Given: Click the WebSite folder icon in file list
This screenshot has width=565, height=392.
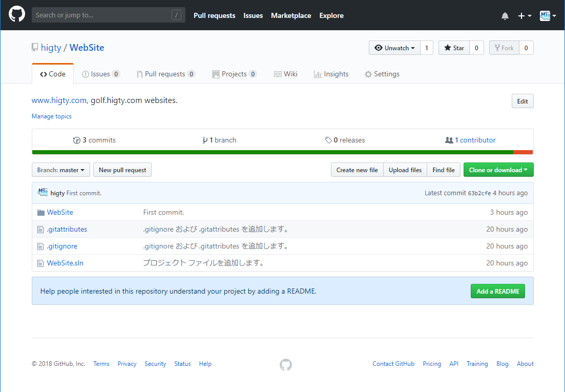Looking at the screenshot, I should click(41, 212).
